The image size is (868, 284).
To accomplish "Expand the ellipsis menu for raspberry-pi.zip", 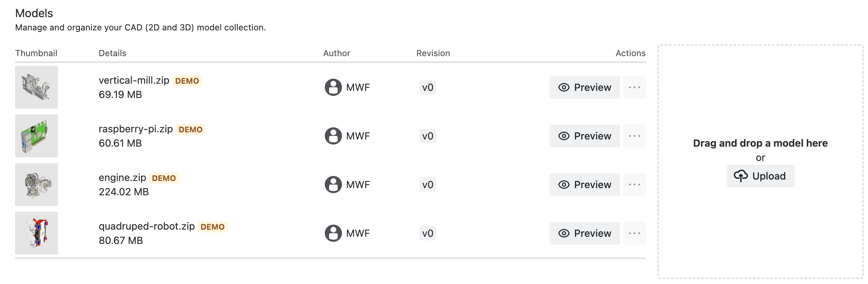I will coord(634,136).
